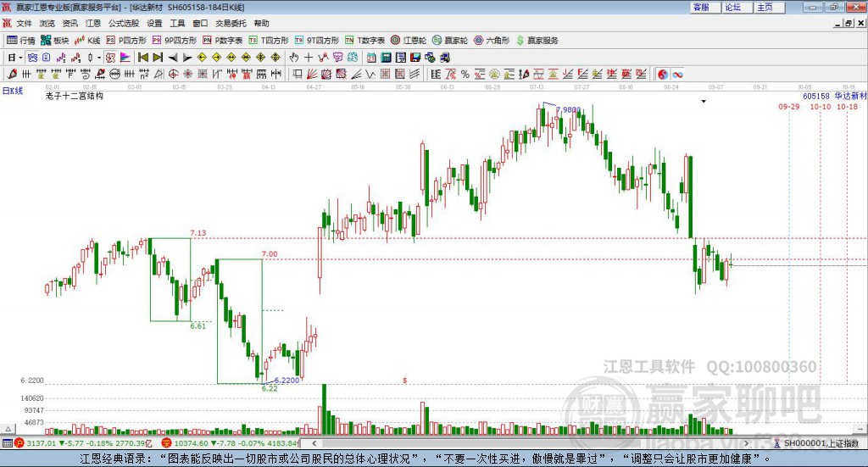Image resolution: width=868 pixels, height=467 pixels.
Task: Open the 板块 sector view
Action: [55, 41]
